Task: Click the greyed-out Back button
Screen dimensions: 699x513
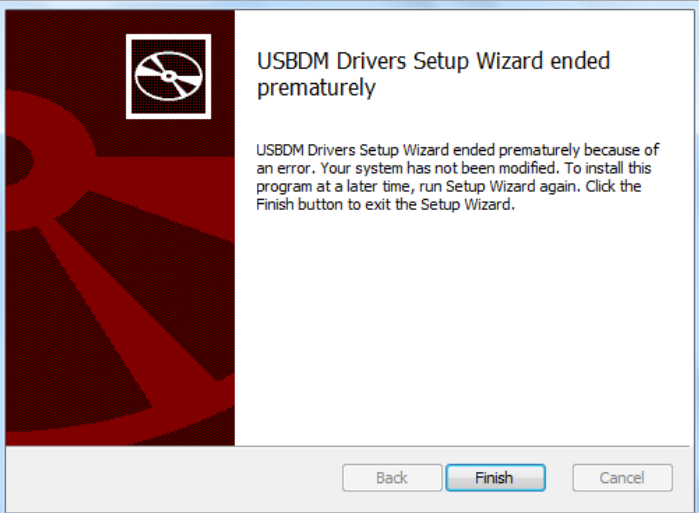Action: pos(392,478)
